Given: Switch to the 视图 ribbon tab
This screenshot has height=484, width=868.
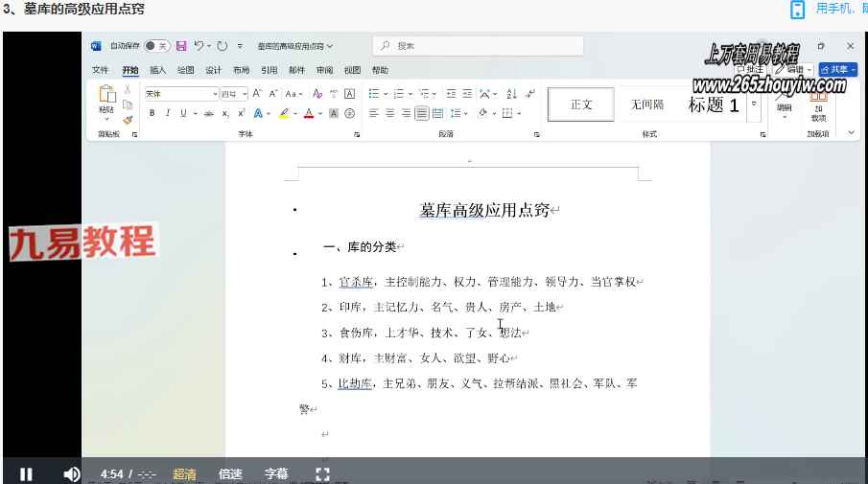Looking at the screenshot, I should pos(352,70).
